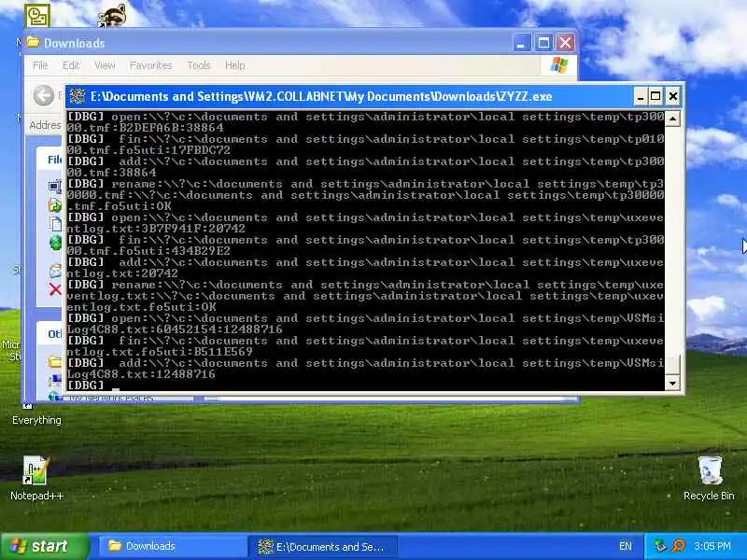Click the orange magnifier tray icon
Viewport: 747px width, 560px height.
pos(678,546)
